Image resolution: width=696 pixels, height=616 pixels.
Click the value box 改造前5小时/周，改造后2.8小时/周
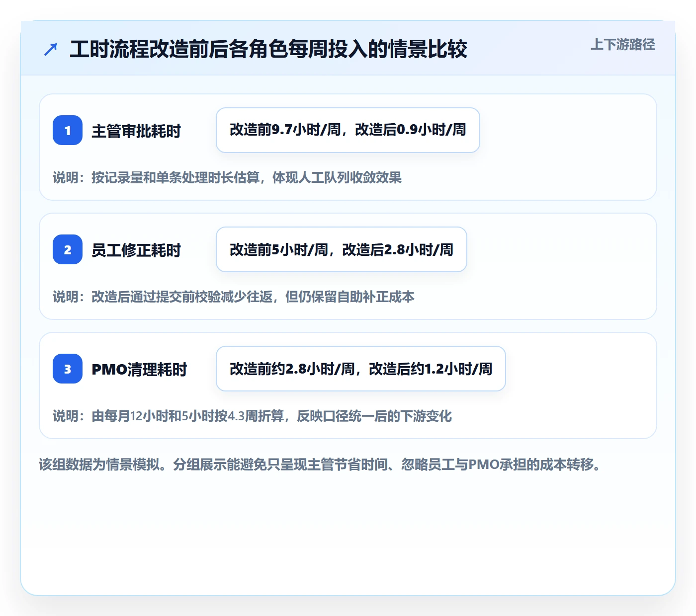(342, 249)
